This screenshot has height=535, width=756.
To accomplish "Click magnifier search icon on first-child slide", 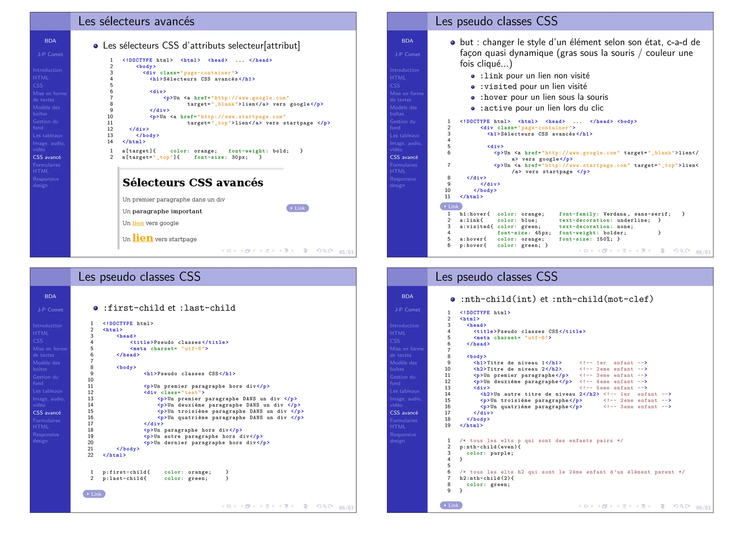I will [324, 507].
